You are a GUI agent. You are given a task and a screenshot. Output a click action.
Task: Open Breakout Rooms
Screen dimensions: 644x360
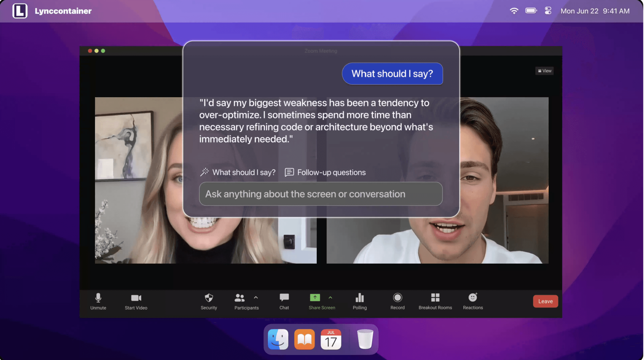point(435,301)
